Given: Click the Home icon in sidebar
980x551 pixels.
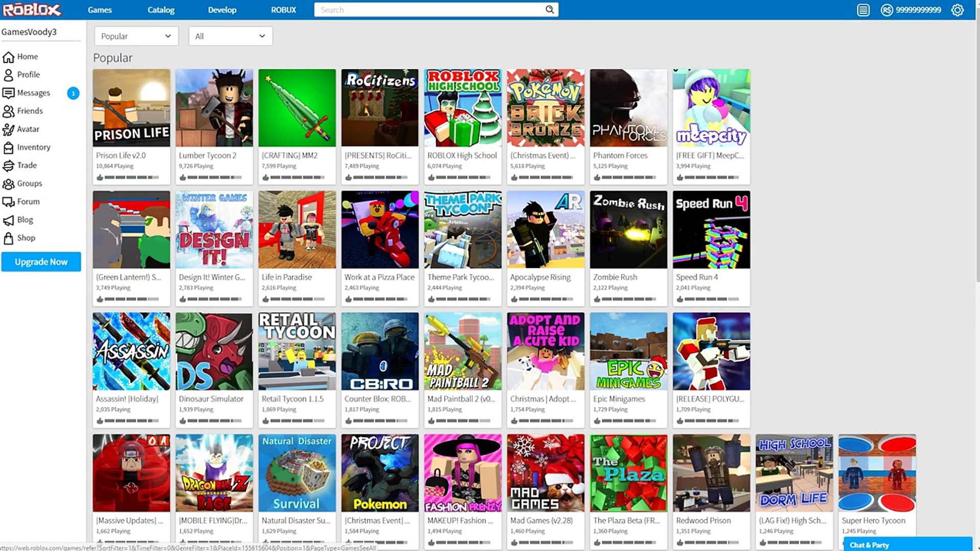Looking at the screenshot, I should [x=9, y=57].
